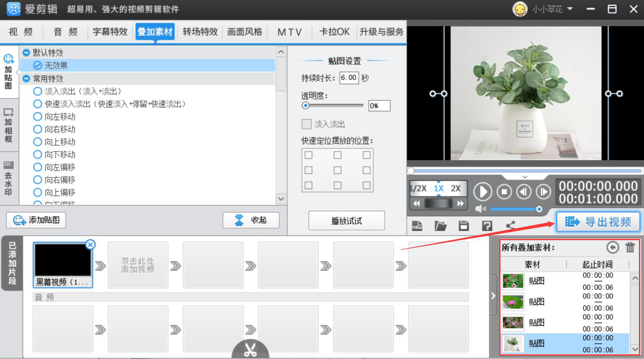Image resolution: width=644 pixels, height=359 pixels.
Task: Delete overlay material with trash icon
Action: [630, 247]
